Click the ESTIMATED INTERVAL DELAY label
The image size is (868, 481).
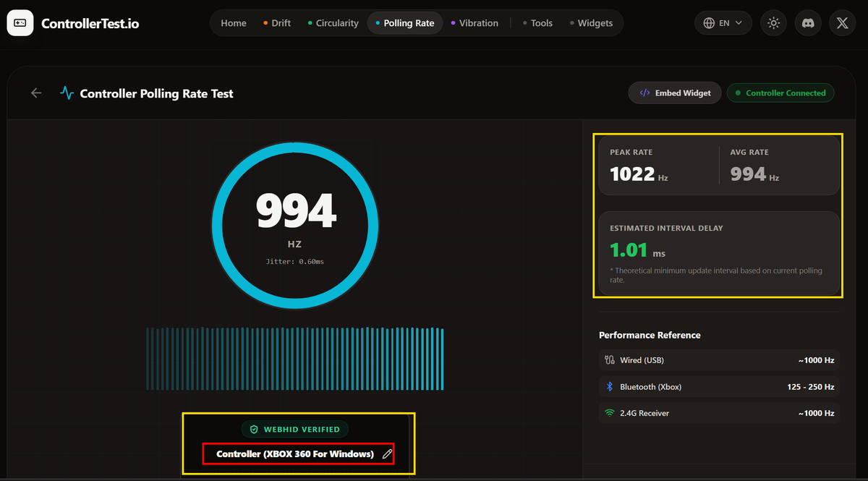666,228
